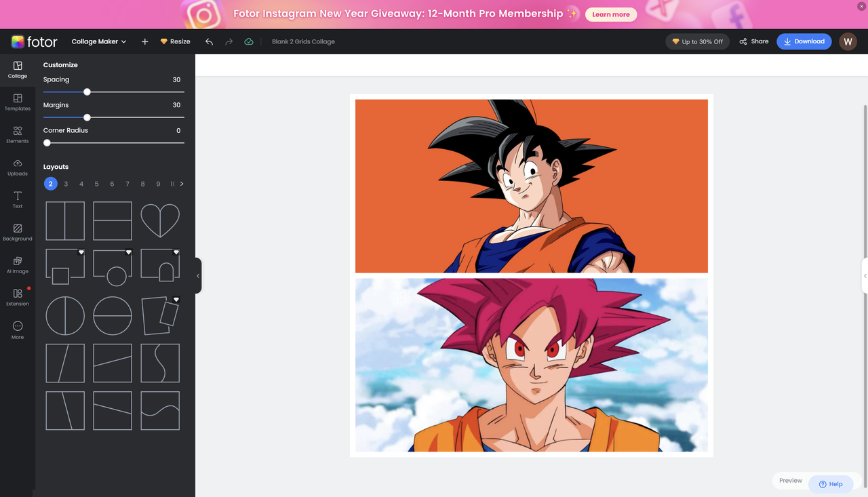
Task: Undo the last action
Action: pos(209,41)
